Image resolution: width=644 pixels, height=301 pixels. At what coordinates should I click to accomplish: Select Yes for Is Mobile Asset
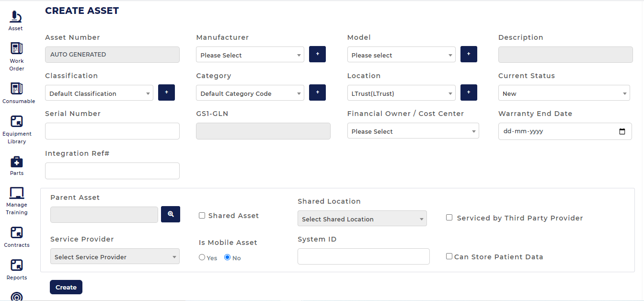tap(202, 257)
